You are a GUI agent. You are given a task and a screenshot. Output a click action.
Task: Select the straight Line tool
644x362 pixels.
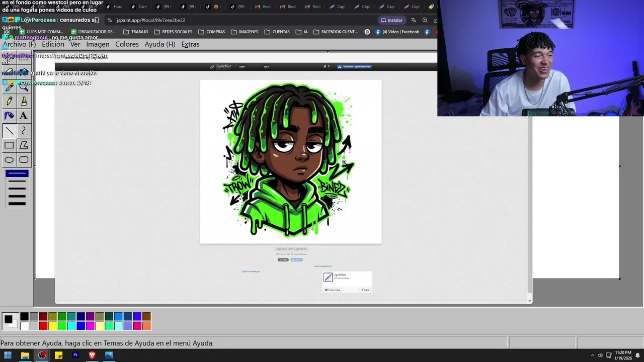click(x=9, y=131)
